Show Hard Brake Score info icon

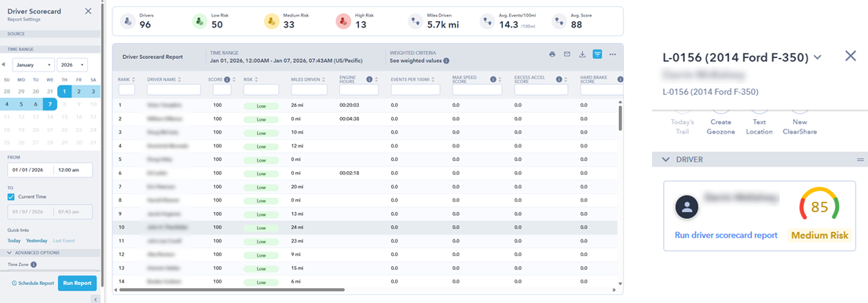click(x=620, y=79)
